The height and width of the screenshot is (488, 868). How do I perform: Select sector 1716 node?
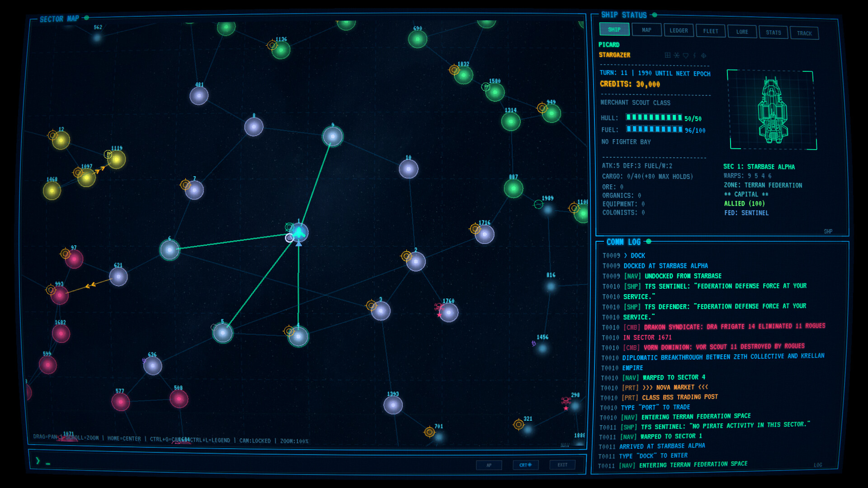coord(485,234)
